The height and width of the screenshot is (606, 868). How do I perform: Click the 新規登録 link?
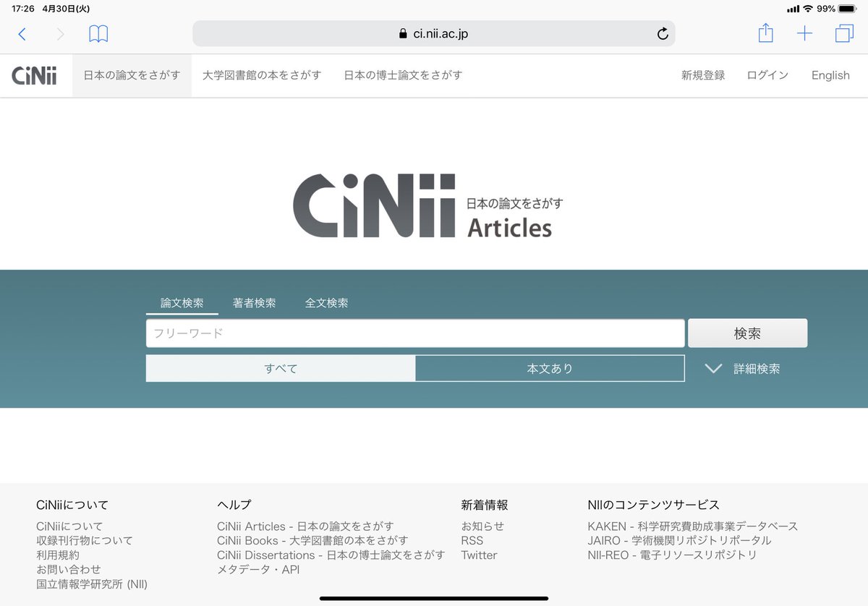pos(703,75)
